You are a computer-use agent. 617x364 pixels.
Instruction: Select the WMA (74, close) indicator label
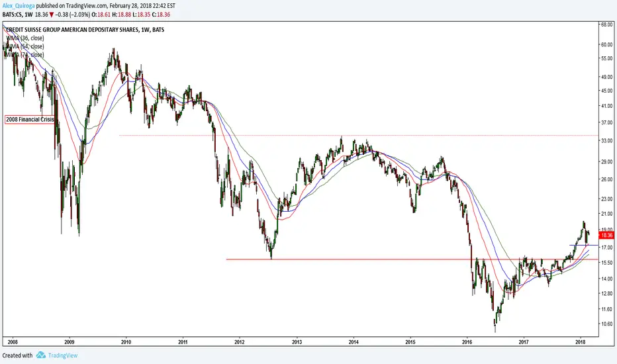(x=24, y=55)
